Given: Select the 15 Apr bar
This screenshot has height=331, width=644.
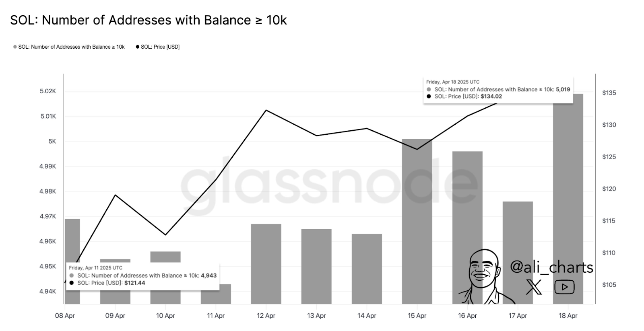Looking at the screenshot, I should [417, 222].
